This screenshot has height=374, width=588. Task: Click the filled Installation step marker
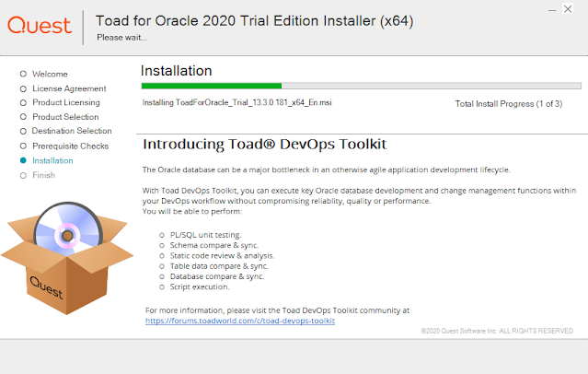click(x=23, y=160)
